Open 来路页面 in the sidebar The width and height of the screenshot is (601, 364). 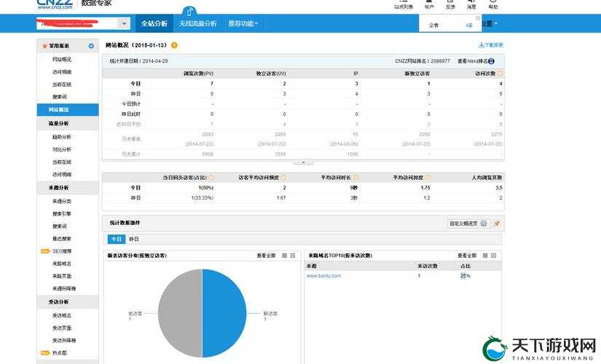pos(62,276)
